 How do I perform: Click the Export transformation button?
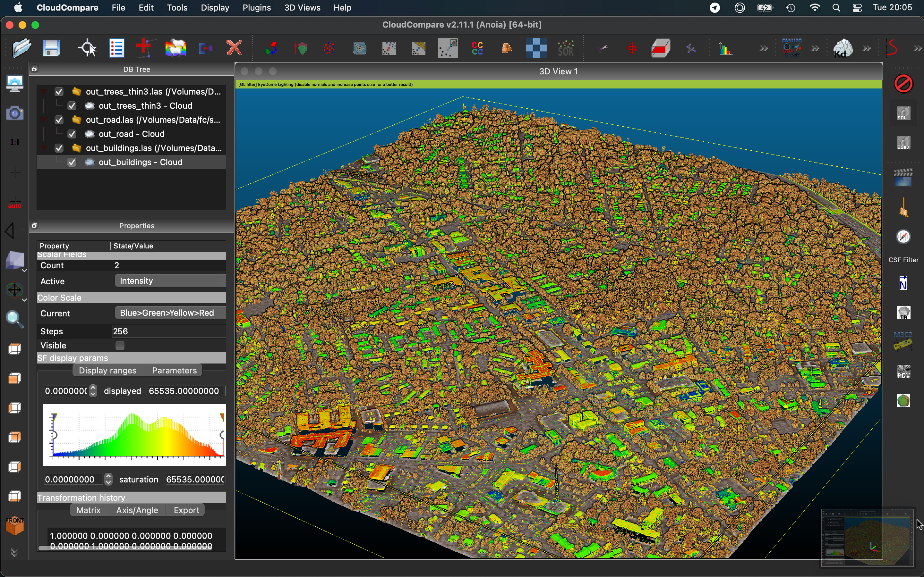point(186,510)
